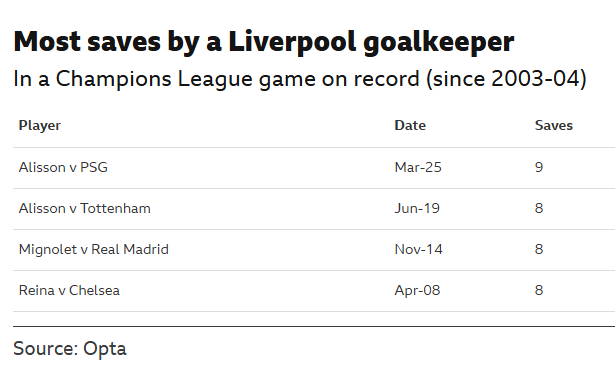
Task: Click the Nov-14 date cell
Action: [x=418, y=249]
